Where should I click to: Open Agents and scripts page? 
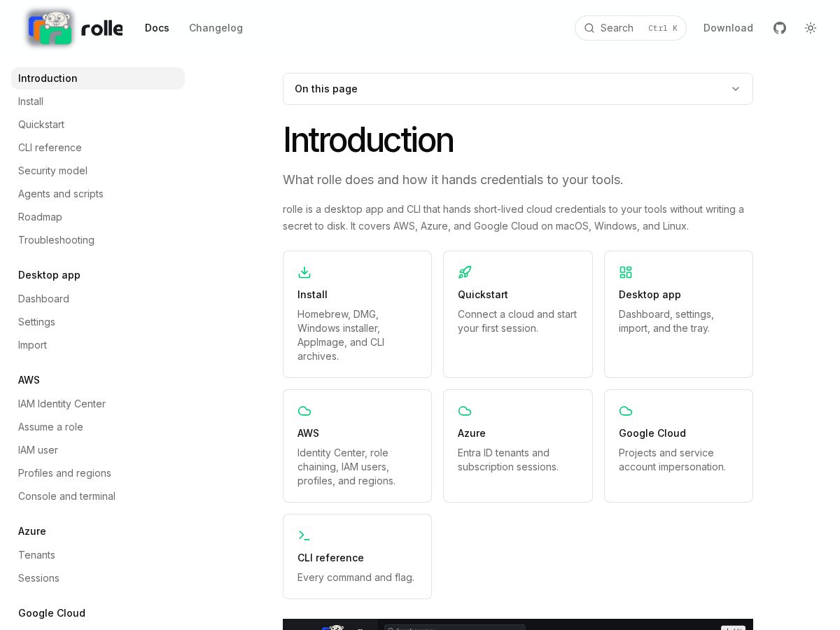98,194
